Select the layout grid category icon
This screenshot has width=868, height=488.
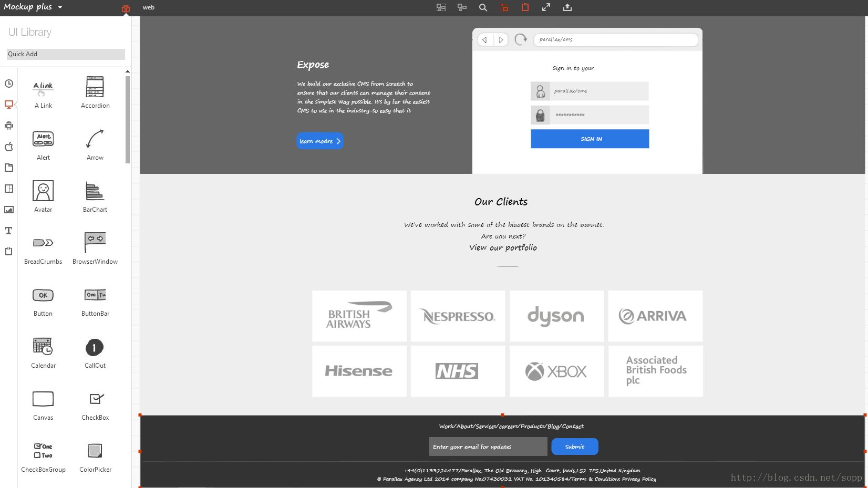click(x=9, y=189)
